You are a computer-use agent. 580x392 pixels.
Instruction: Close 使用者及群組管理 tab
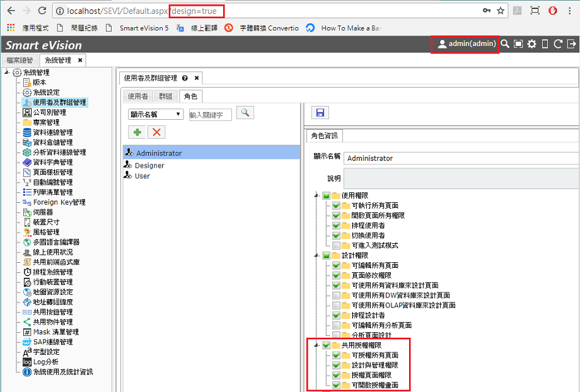[x=197, y=78]
